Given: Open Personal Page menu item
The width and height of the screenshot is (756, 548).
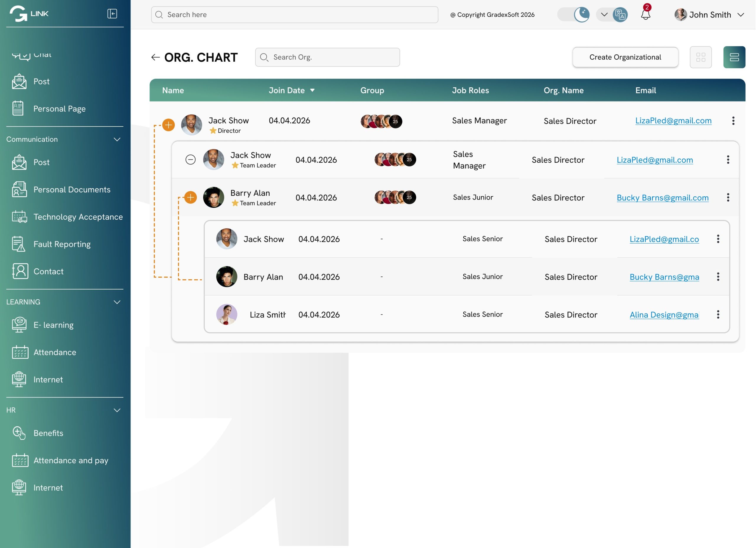Looking at the screenshot, I should (59, 109).
